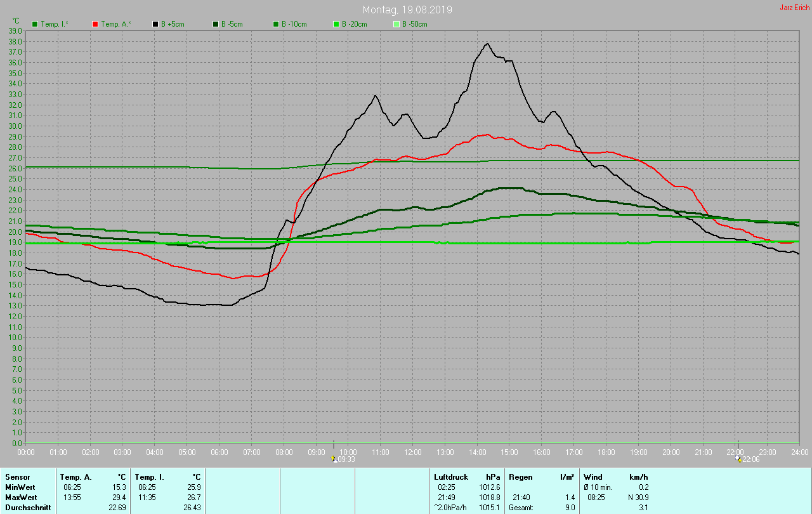Click the "02:25" pressure minimum time

(x=447, y=487)
